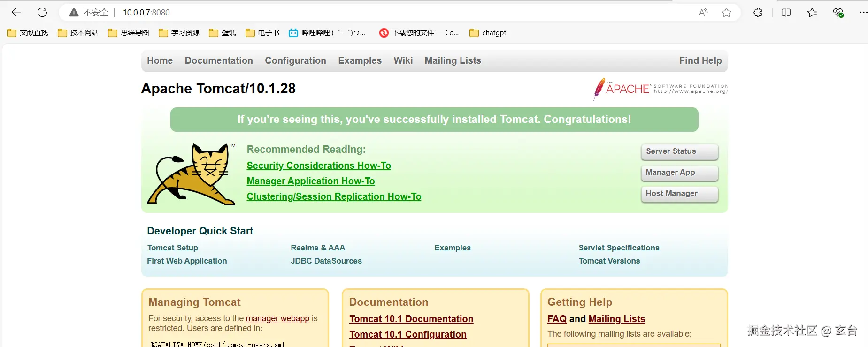
Task: Open the Realms & AAA link
Action: [318, 248]
